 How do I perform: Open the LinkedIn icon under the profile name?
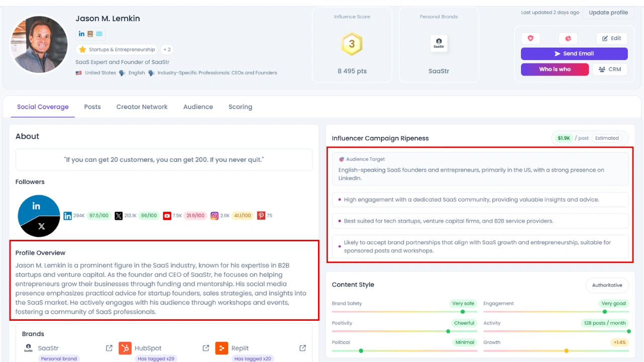click(x=82, y=34)
